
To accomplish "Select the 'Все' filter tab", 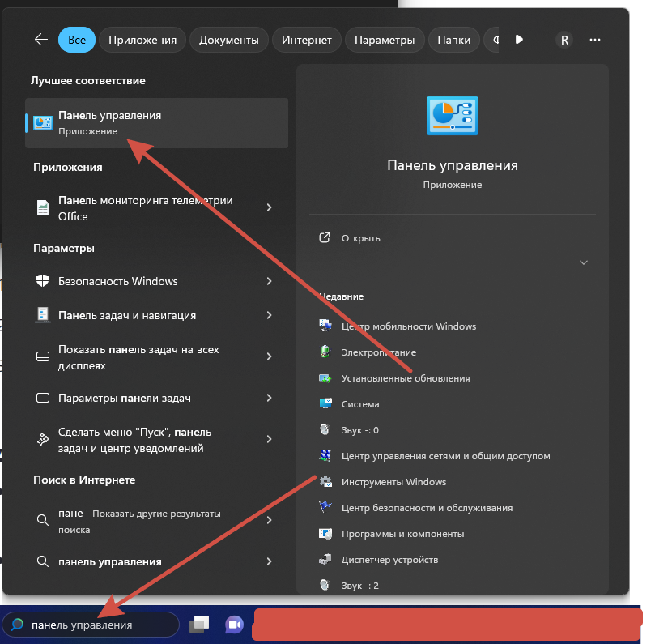I will (77, 40).
